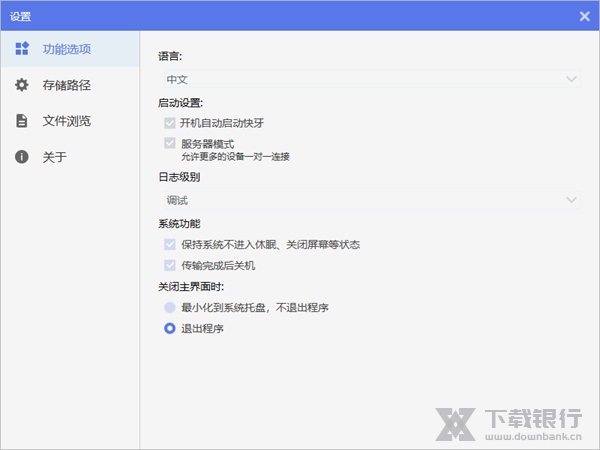
Task: Disable the 服务器模式 checkbox
Action: 169,144
